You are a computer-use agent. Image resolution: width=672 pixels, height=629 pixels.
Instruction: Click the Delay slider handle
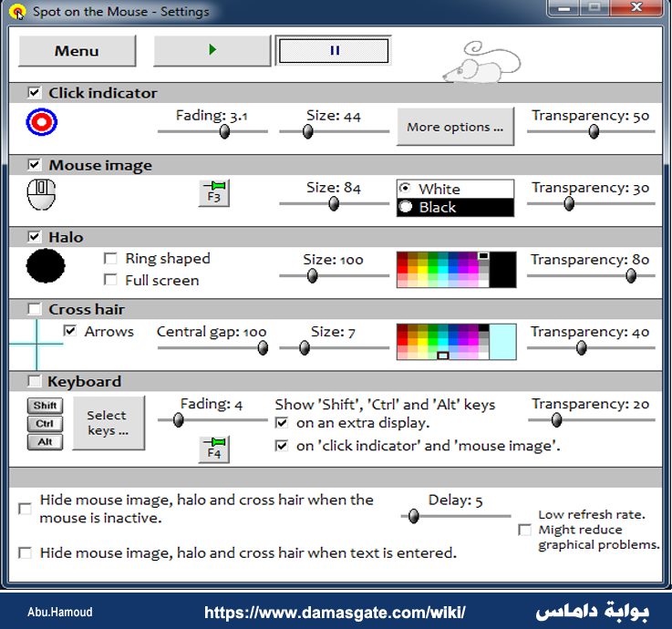tap(413, 516)
